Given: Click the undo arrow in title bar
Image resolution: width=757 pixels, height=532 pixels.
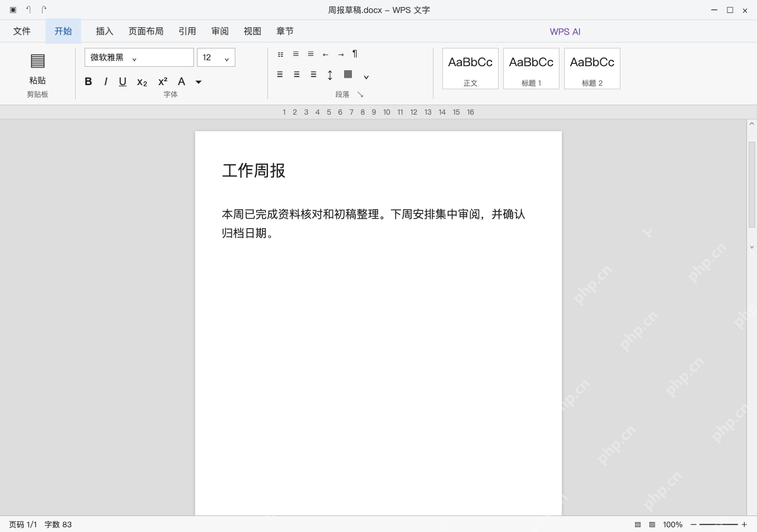Looking at the screenshot, I should tap(28, 9).
